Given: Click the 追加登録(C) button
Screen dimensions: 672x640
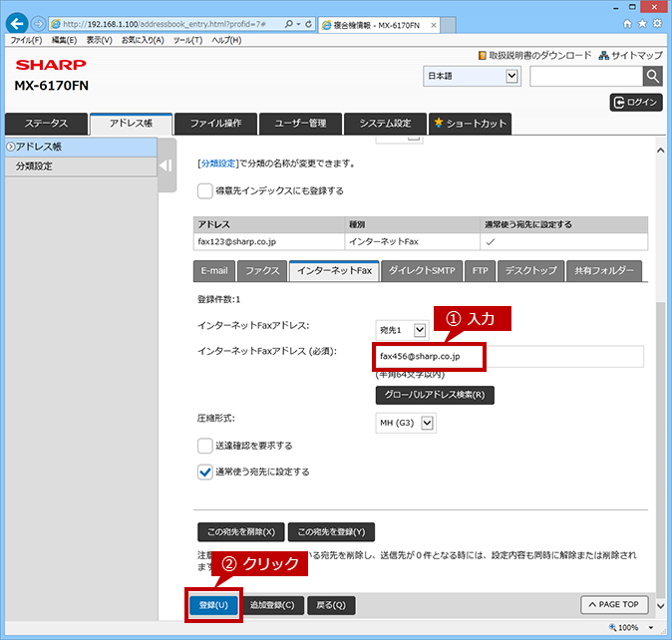Looking at the screenshot, I should pos(272,605).
